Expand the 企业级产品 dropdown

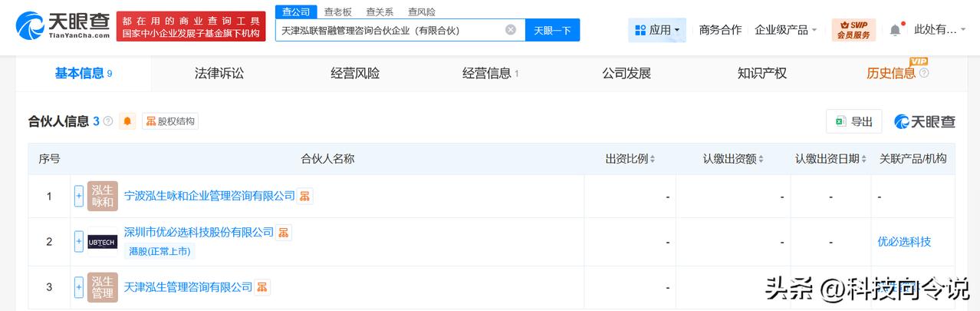click(x=785, y=30)
